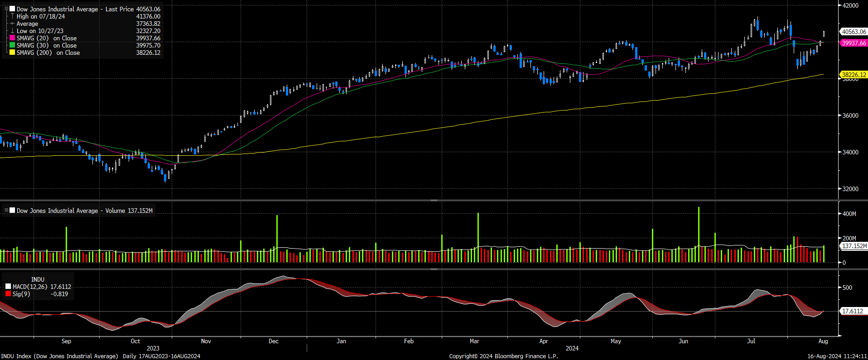Screen dimensions: 868x360
Task: Click the Mar label on date axis
Action: (474, 341)
